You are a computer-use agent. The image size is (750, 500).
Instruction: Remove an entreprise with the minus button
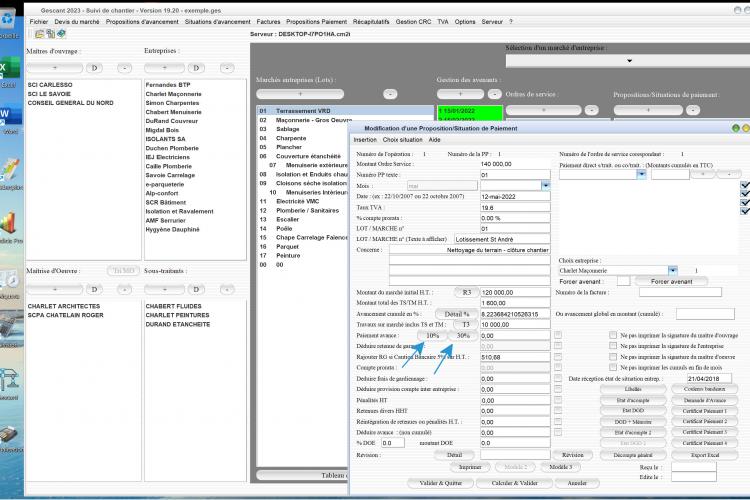pyautogui.click(x=227, y=68)
